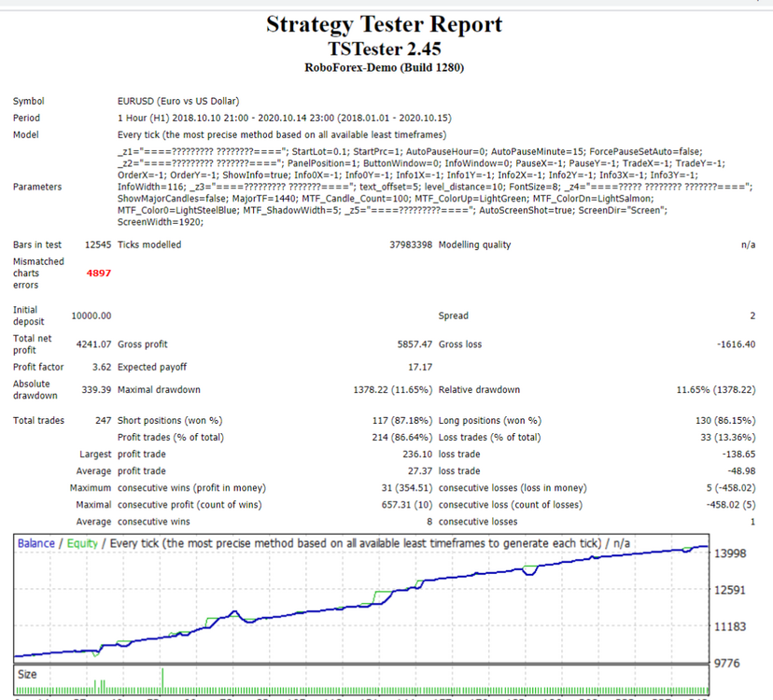
Task: Click the Gross loss label
Action: [460, 344]
